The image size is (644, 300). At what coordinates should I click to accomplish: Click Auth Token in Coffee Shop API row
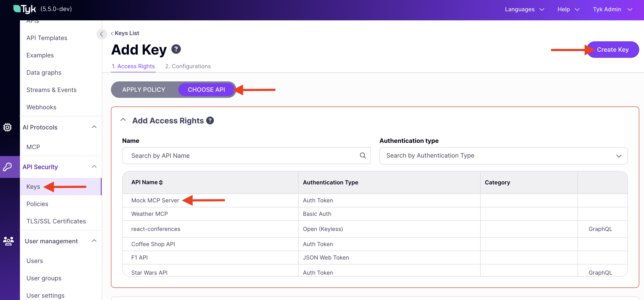click(318, 244)
